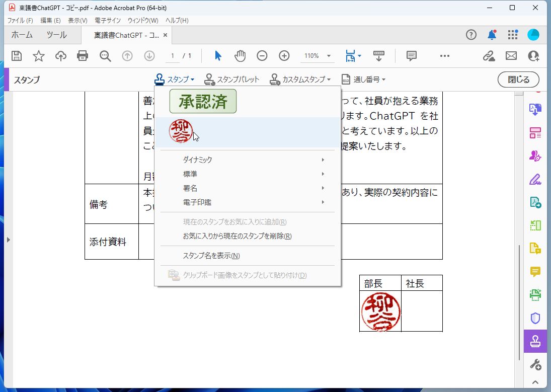Open the 編集 menu in the menu bar
Image resolution: width=551 pixels, height=392 pixels.
tap(49, 20)
